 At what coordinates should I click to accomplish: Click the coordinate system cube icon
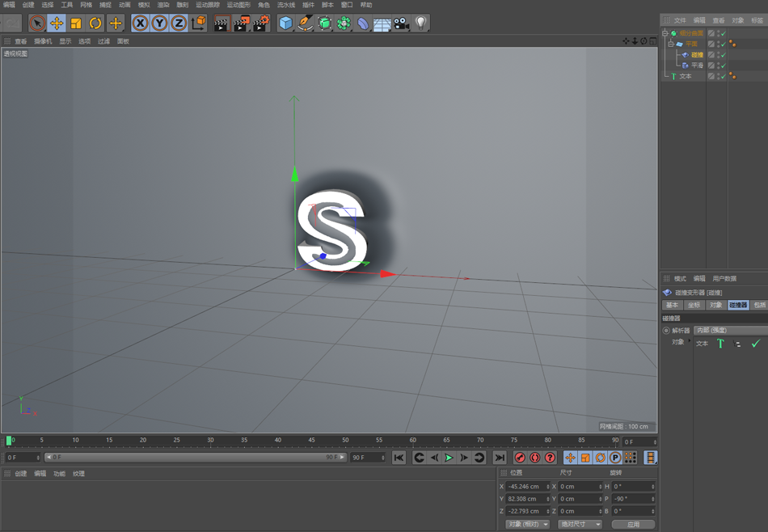tap(198, 23)
